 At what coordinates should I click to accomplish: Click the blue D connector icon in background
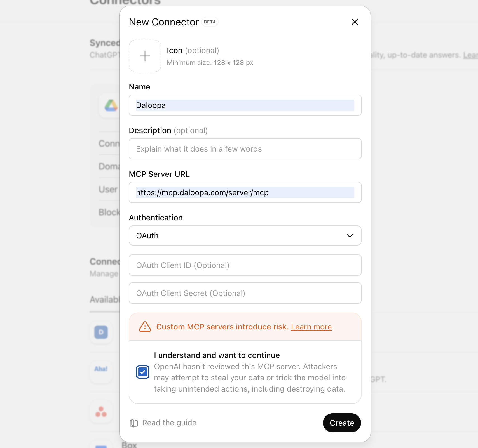coord(101,332)
